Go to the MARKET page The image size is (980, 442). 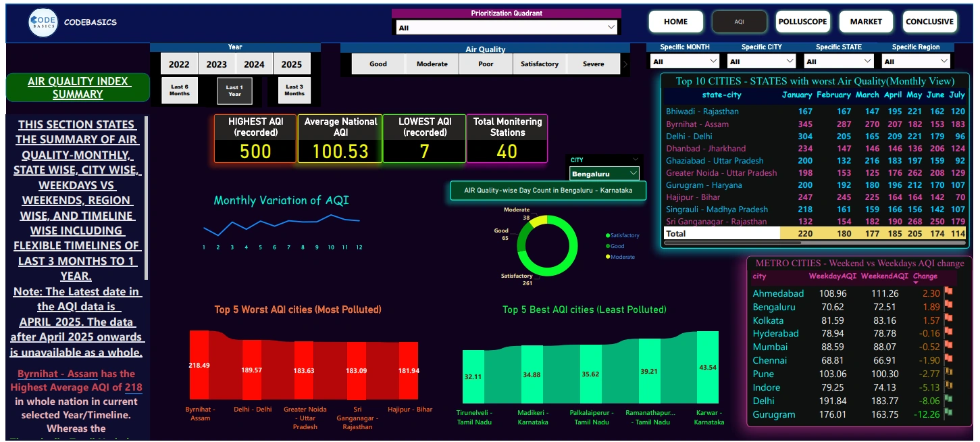866,22
